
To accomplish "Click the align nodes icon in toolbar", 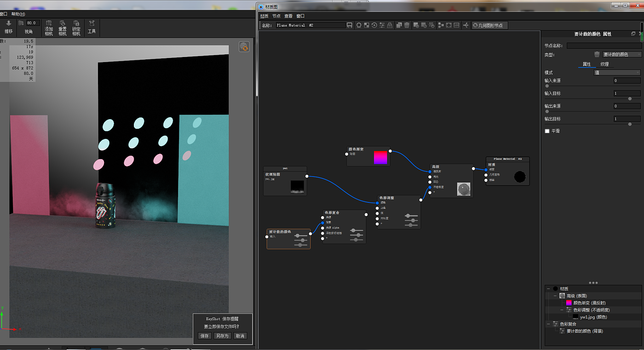I will coord(441,25).
